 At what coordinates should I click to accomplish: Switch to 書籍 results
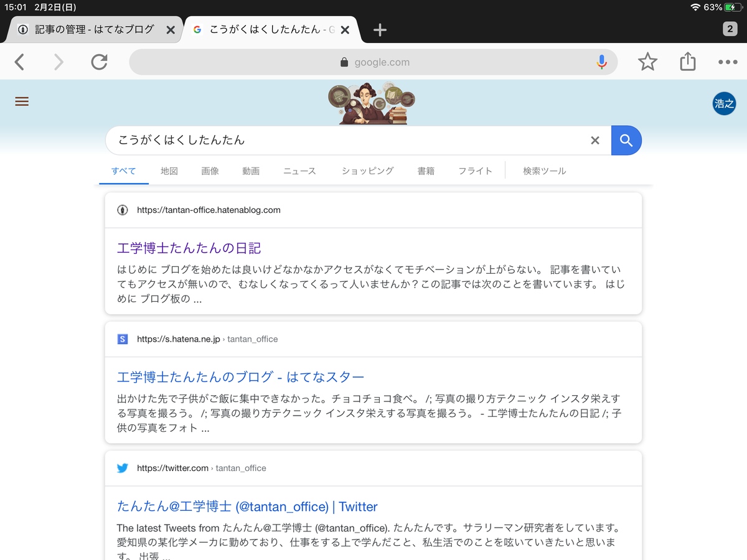click(x=426, y=170)
